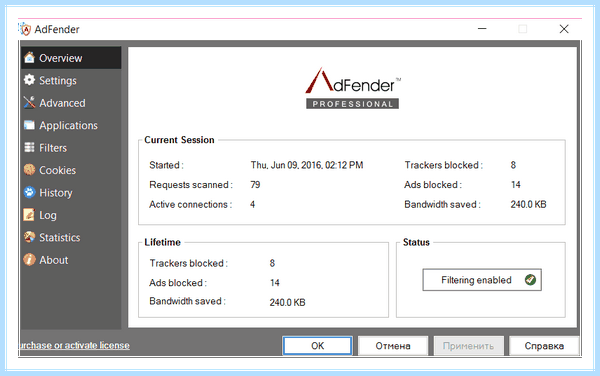
Task: Open the Overview section label
Action: point(61,58)
